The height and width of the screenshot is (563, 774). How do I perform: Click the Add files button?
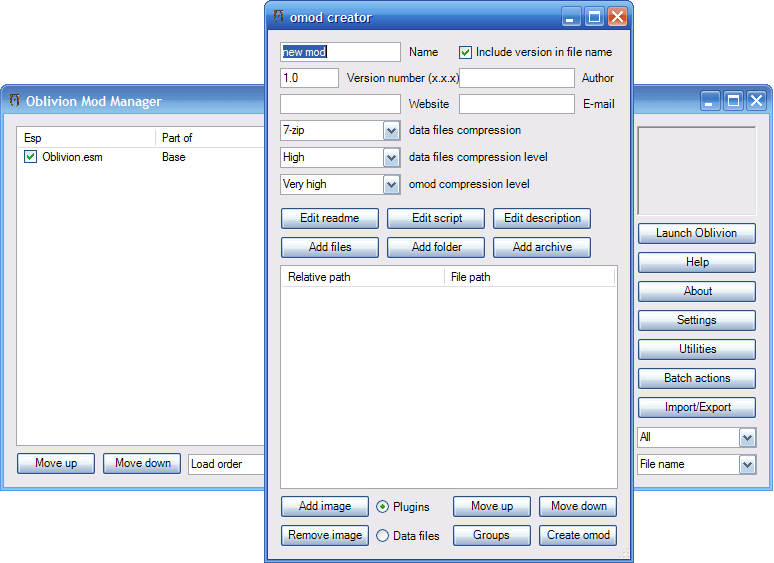(x=330, y=247)
